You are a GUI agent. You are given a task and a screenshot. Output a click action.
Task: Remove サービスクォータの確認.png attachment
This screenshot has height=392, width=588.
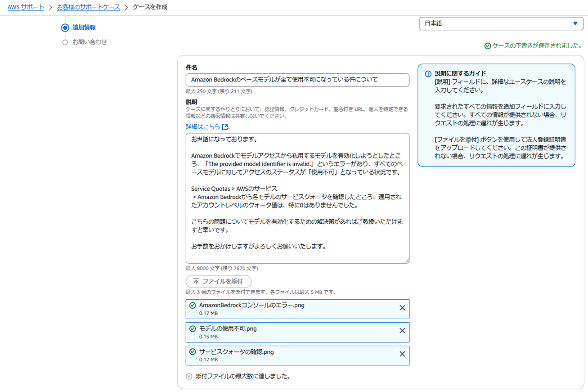pyautogui.click(x=402, y=354)
